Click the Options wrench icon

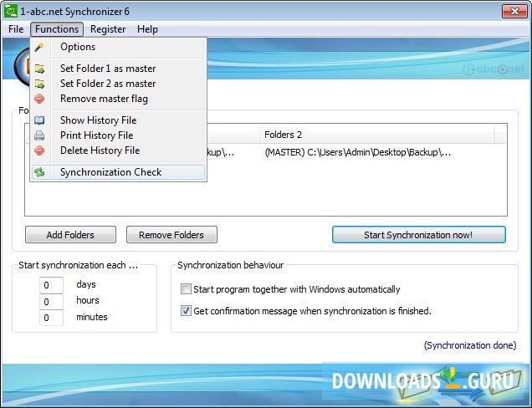click(x=39, y=47)
